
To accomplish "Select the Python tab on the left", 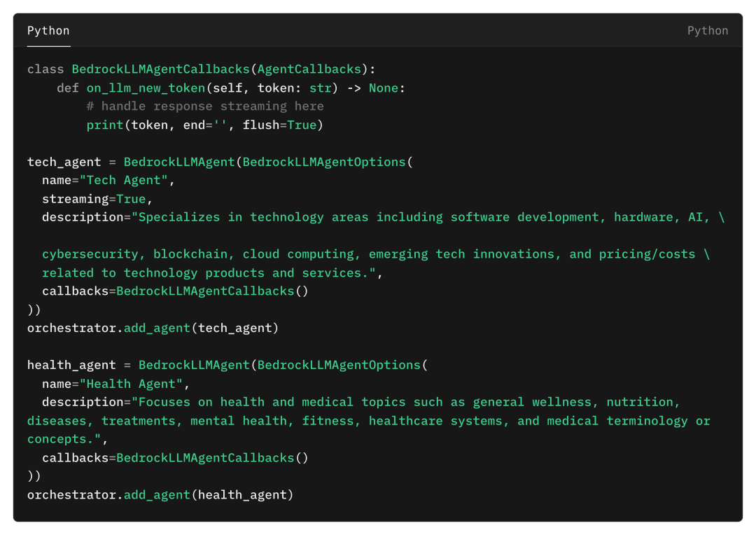I will (x=48, y=31).
